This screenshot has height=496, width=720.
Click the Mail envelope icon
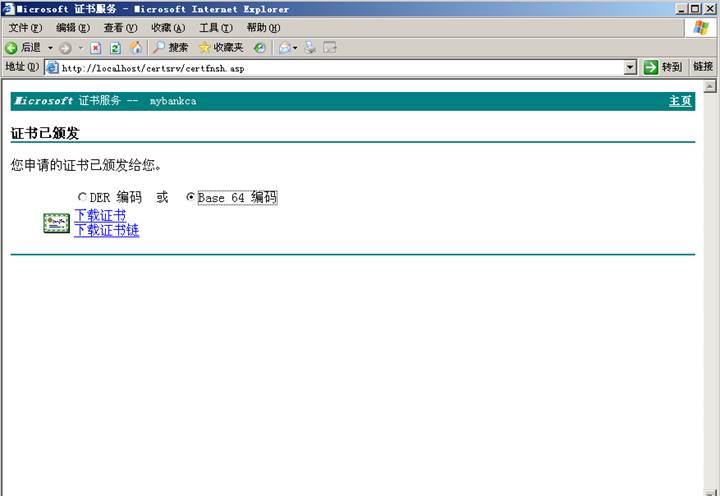tap(285, 48)
